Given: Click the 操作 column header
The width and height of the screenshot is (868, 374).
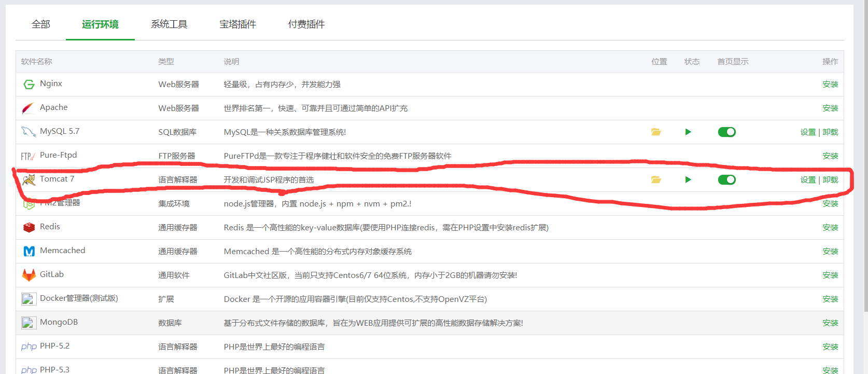Looking at the screenshot, I should click(830, 62).
